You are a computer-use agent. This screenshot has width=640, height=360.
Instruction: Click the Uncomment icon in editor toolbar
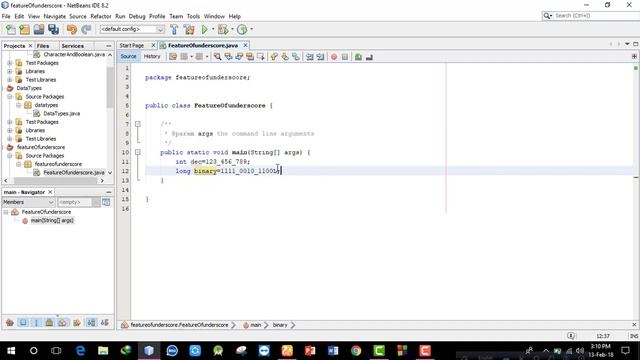pos(369,57)
